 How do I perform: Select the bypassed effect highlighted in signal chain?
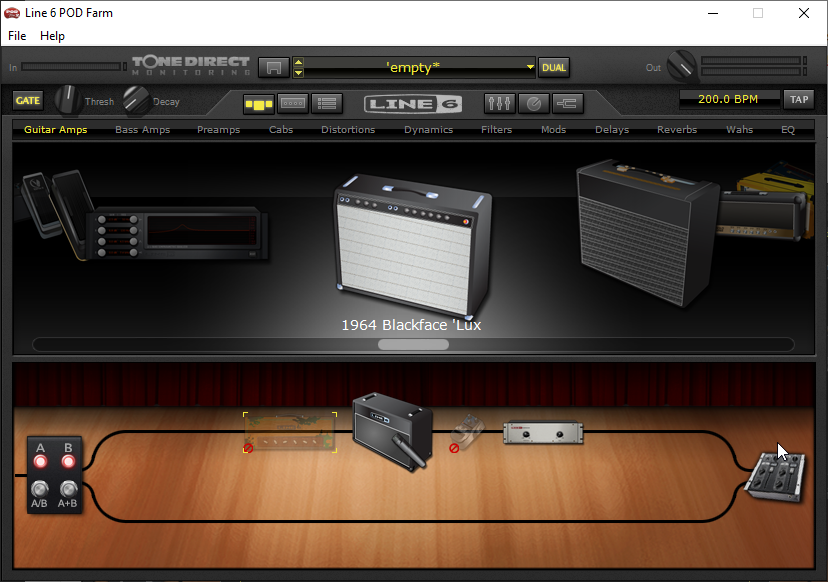290,432
